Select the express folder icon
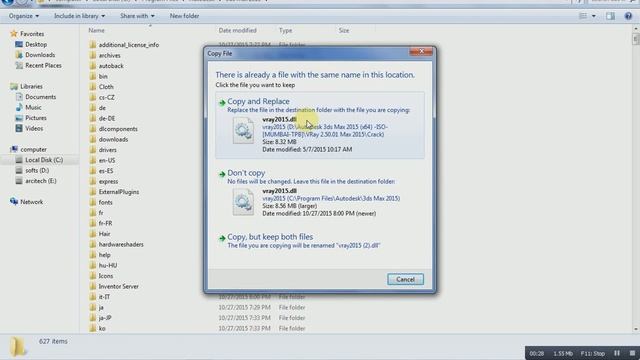The width and height of the screenshot is (640, 360). (x=93, y=181)
